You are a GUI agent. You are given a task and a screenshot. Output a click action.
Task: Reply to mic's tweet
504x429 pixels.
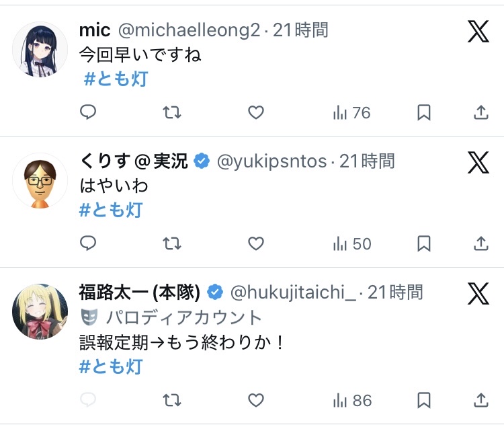(x=89, y=112)
